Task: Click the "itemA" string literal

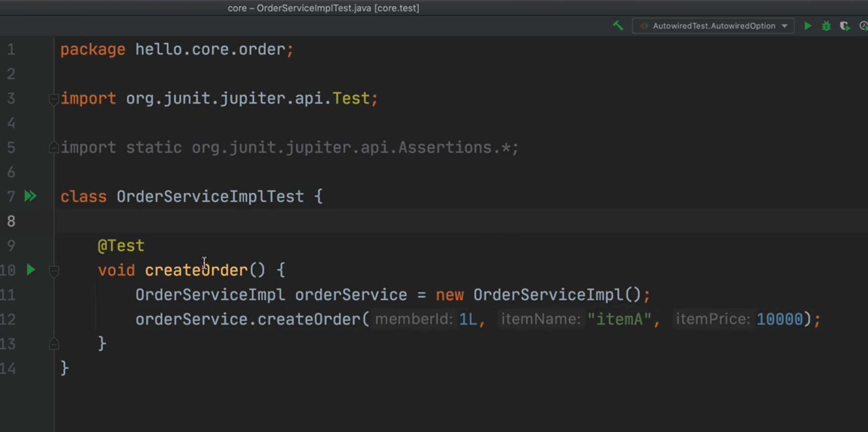Action: pos(619,319)
